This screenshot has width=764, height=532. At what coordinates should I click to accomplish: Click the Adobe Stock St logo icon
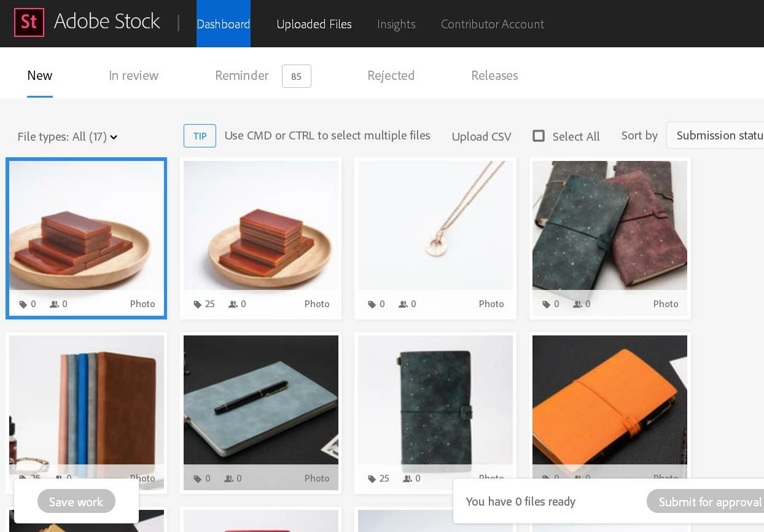[x=29, y=23]
